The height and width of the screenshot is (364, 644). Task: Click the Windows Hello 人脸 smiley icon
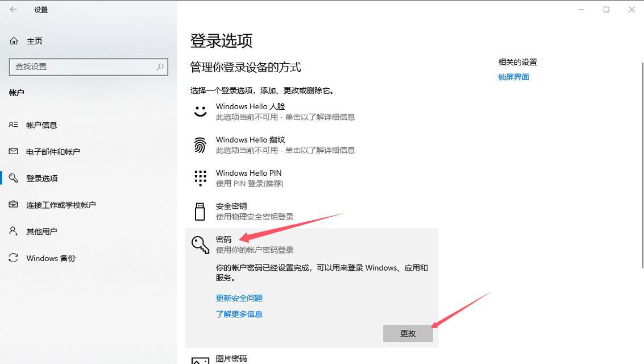click(201, 111)
